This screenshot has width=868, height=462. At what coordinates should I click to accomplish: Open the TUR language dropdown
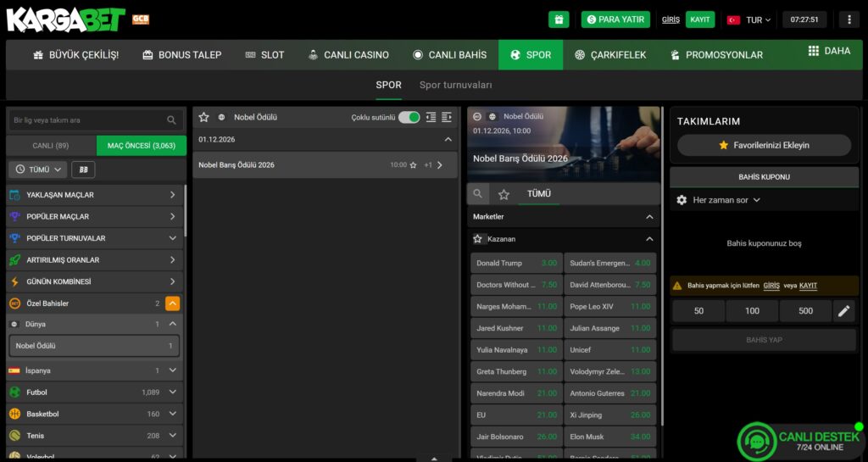(x=745, y=19)
